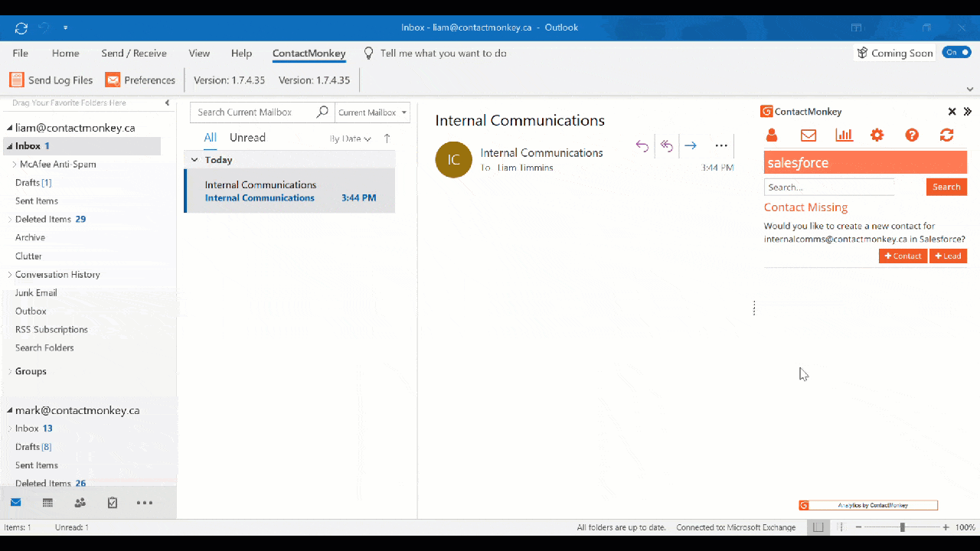Open Search Folders
980x551 pixels.
click(44, 348)
